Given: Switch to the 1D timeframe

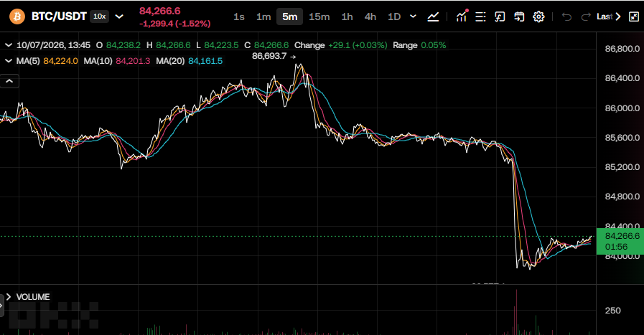Looking at the screenshot, I should click(394, 16).
